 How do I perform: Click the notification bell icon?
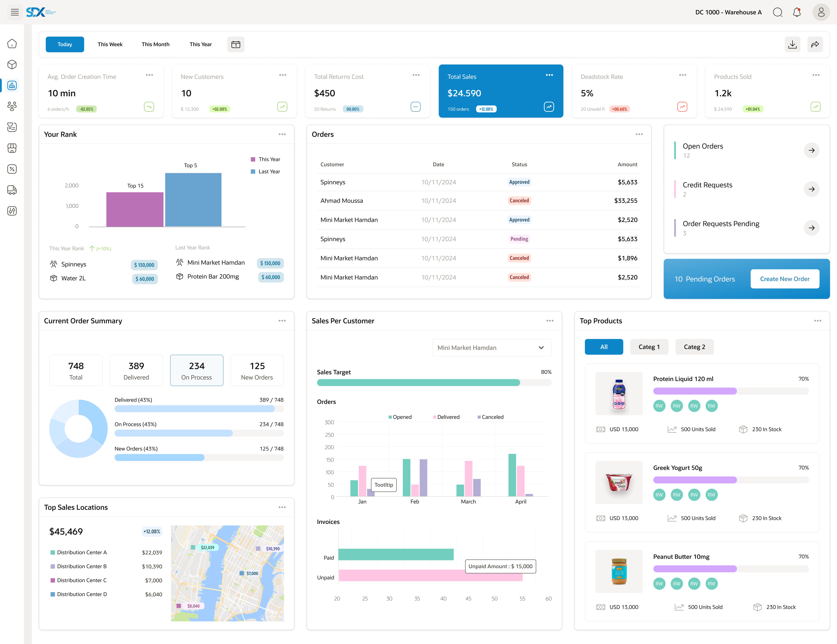tap(797, 12)
